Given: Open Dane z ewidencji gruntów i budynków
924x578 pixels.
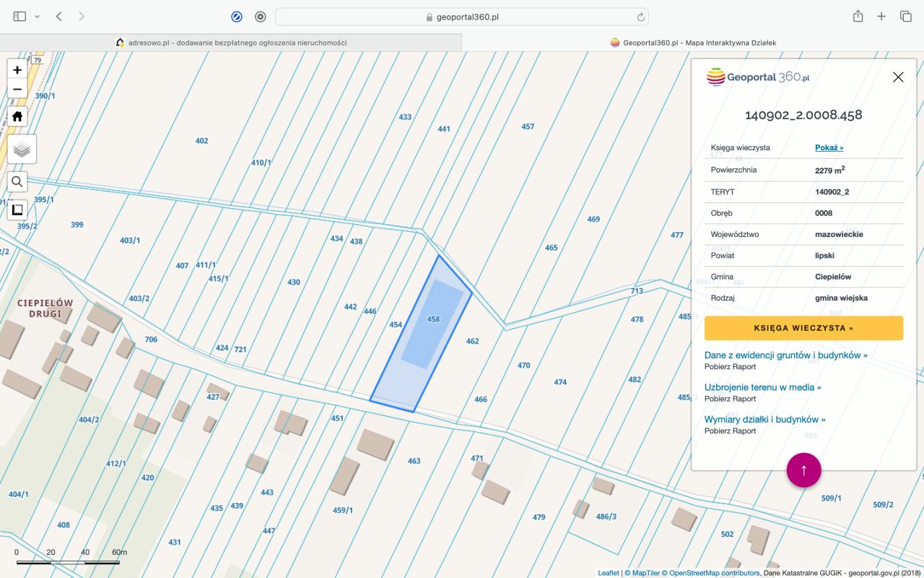Looking at the screenshot, I should click(x=785, y=355).
